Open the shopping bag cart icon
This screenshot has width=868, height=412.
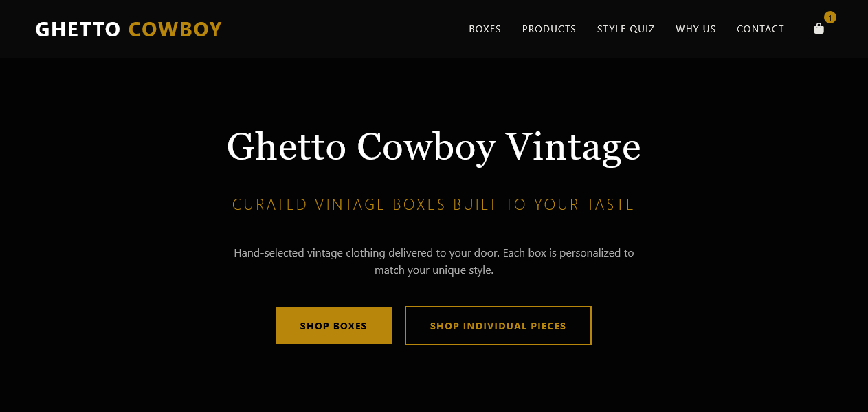(x=819, y=29)
